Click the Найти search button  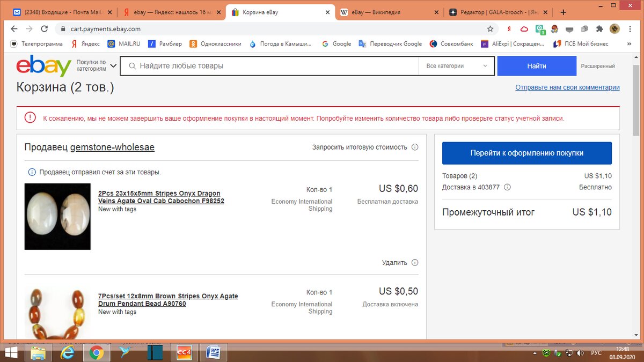[537, 66]
